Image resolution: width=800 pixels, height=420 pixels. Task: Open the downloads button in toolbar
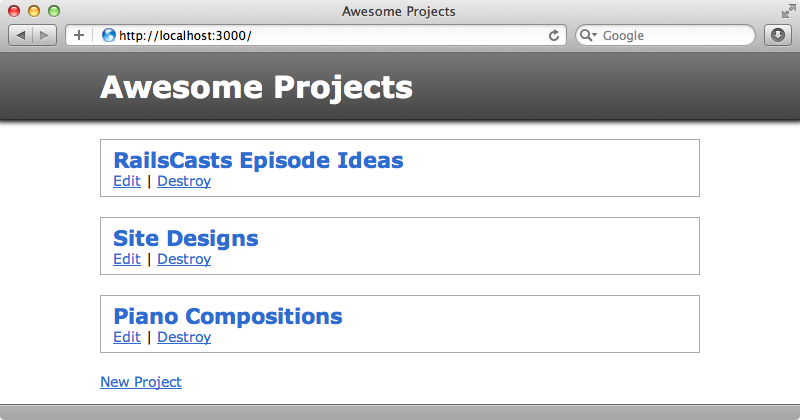coord(778,35)
